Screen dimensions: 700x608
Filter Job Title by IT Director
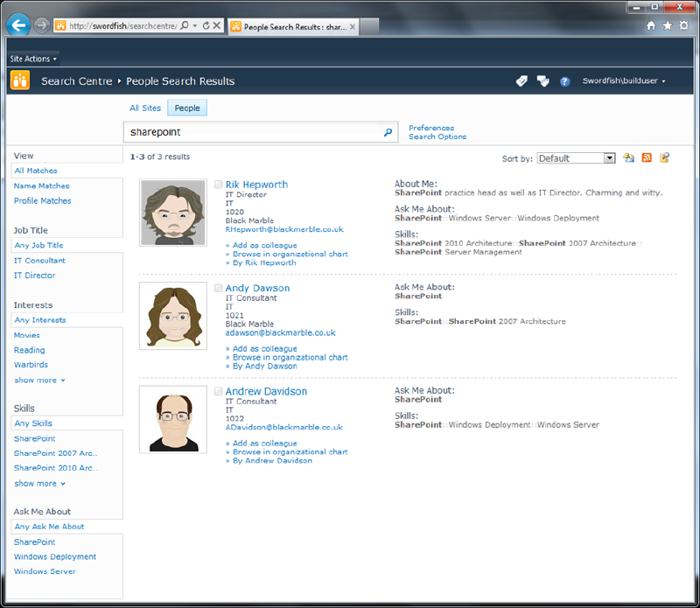(x=34, y=275)
